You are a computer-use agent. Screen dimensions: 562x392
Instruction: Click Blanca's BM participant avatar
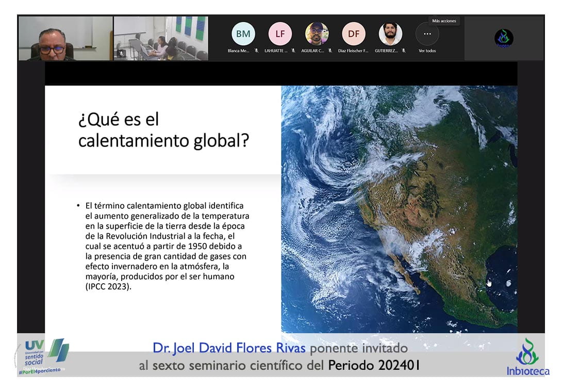coord(243,34)
